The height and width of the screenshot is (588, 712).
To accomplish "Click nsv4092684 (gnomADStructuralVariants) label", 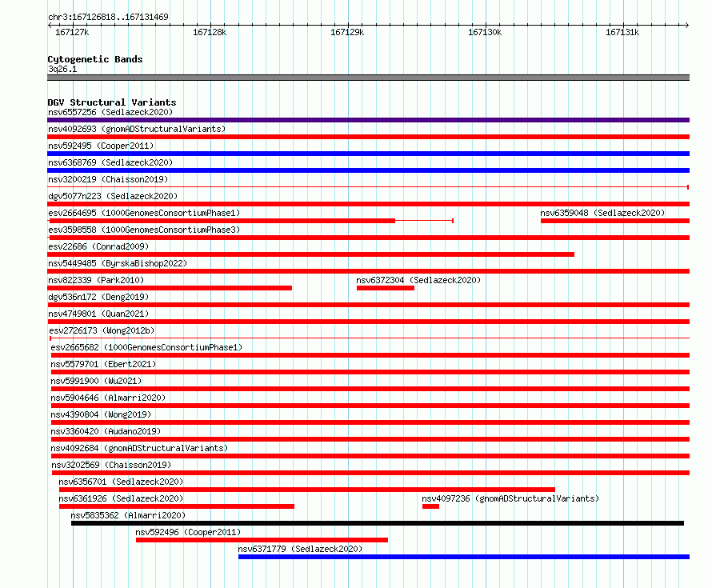I will click(139, 448).
